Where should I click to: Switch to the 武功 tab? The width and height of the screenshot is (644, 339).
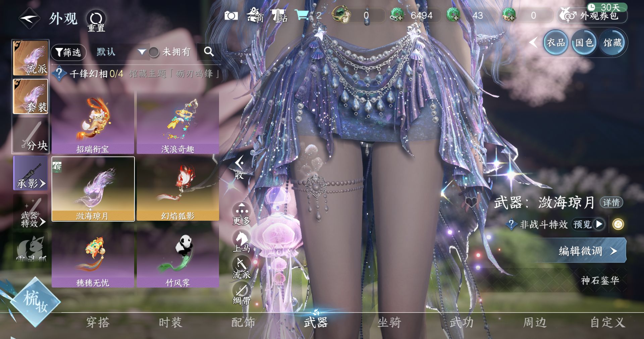pos(462,323)
